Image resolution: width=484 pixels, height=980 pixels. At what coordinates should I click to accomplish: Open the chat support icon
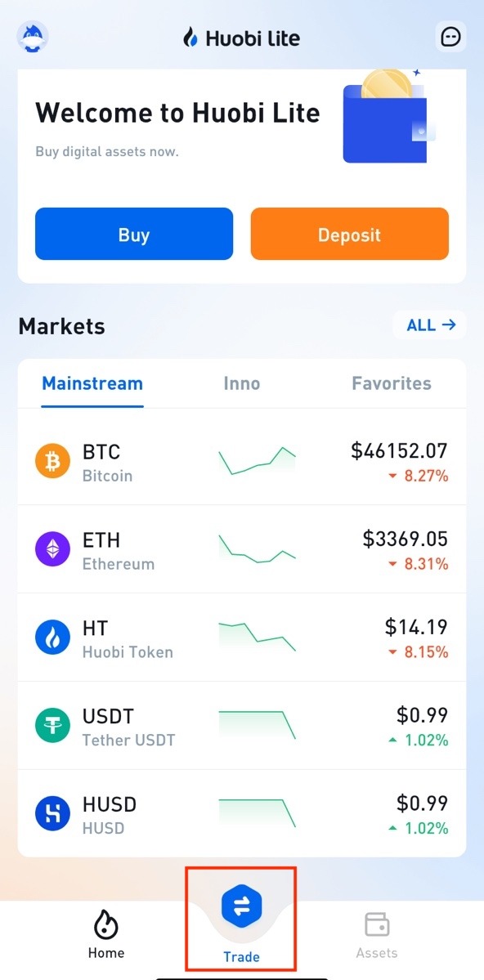click(x=450, y=37)
